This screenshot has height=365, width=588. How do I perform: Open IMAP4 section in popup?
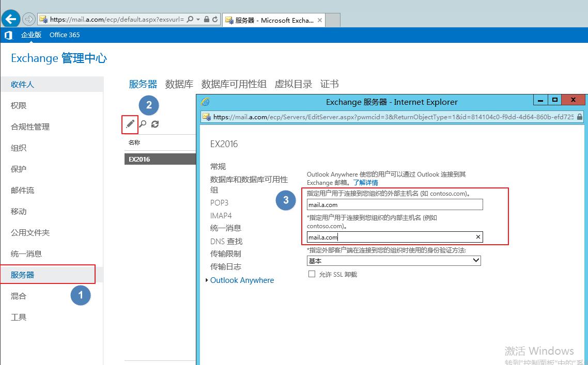(x=221, y=215)
